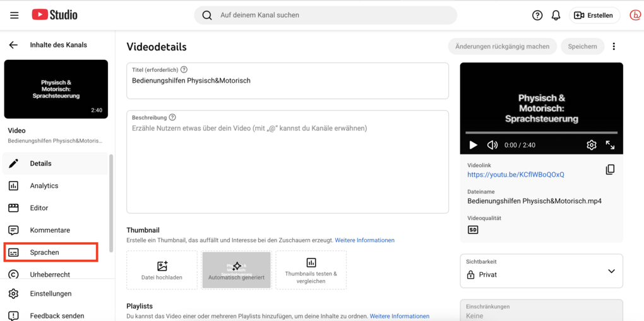Open the hamburger navigation menu

14,15
